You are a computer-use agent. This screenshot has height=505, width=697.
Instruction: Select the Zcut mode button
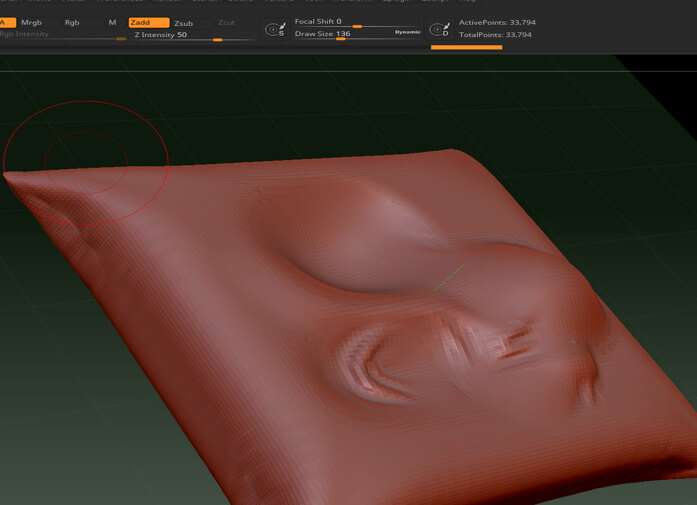[227, 22]
